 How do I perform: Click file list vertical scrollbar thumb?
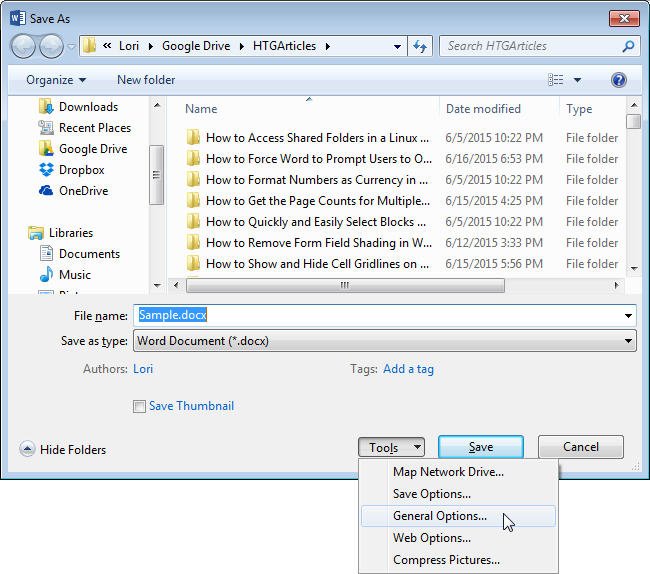point(634,122)
